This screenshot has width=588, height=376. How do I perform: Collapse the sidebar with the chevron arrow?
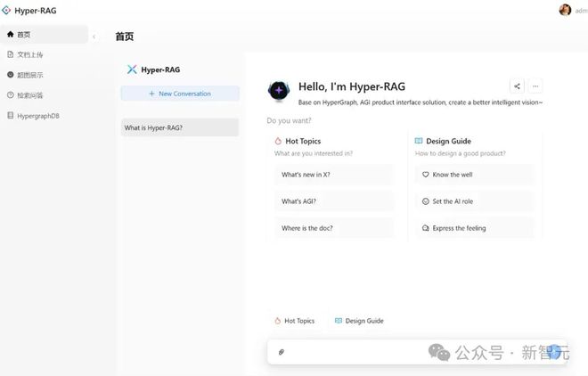(x=94, y=37)
